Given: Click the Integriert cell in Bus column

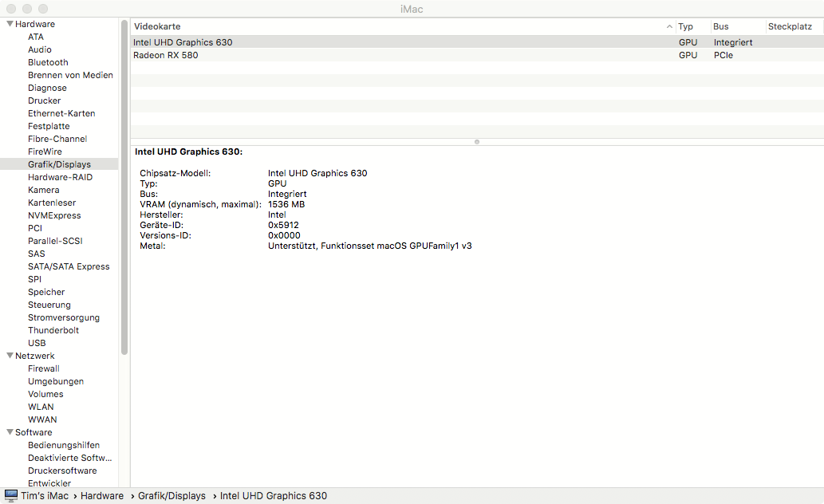Looking at the screenshot, I should click(x=733, y=42).
